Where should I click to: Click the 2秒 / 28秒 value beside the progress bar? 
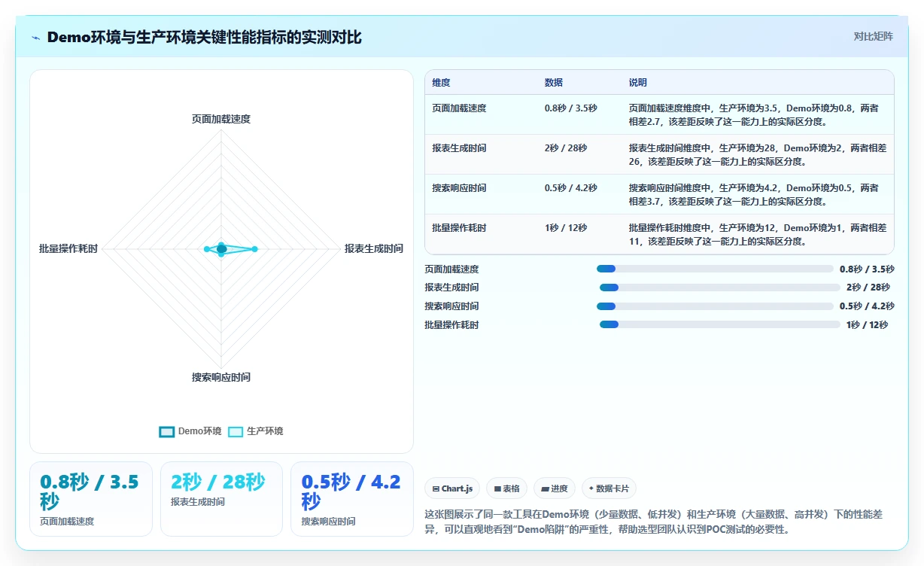(x=868, y=288)
